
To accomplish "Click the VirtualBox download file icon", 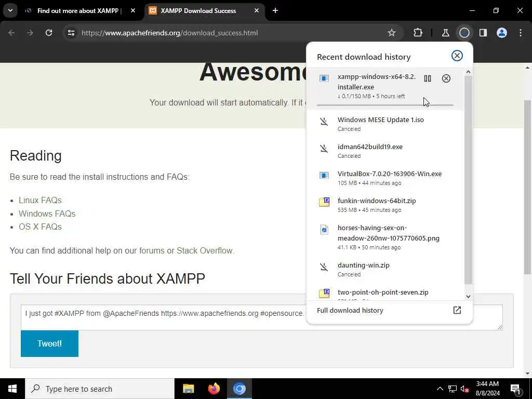I will pyautogui.click(x=324, y=176).
